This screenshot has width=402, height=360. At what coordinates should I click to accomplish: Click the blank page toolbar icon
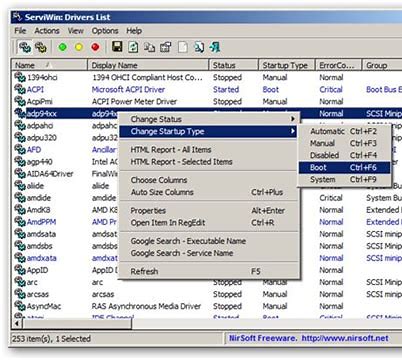tap(182, 47)
